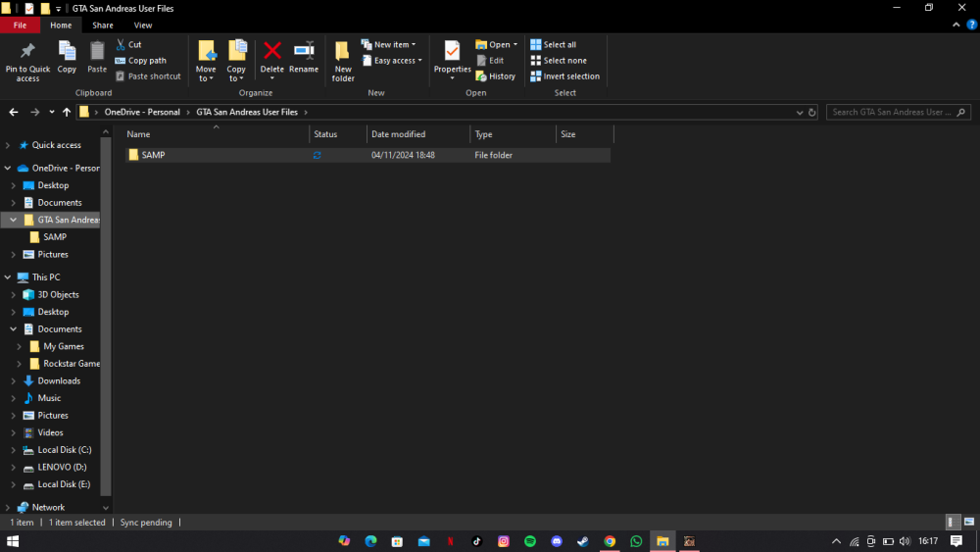Viewport: 980px width, 552px height.
Task: Click Select all
Action: pyautogui.click(x=553, y=44)
